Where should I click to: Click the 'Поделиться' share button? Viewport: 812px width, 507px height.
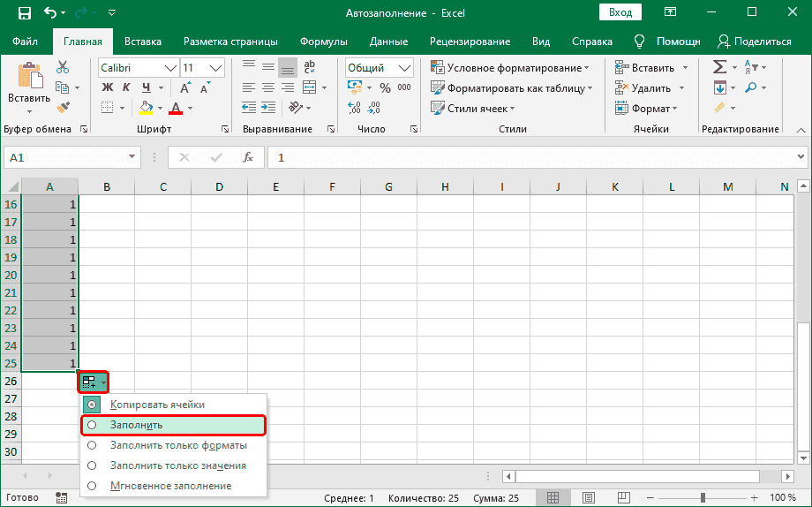click(756, 42)
